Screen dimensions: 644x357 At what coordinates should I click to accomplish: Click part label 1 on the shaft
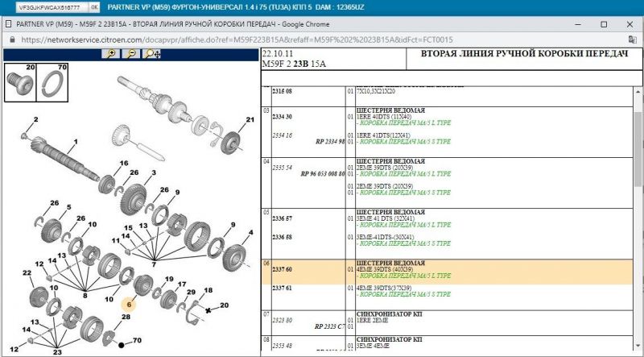point(75,140)
